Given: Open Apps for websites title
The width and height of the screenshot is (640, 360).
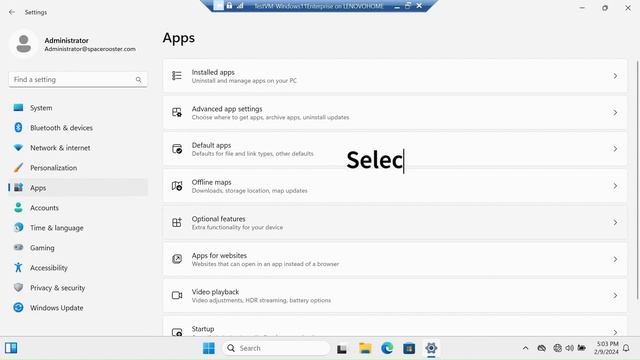Looking at the screenshot, I should (x=219, y=256).
